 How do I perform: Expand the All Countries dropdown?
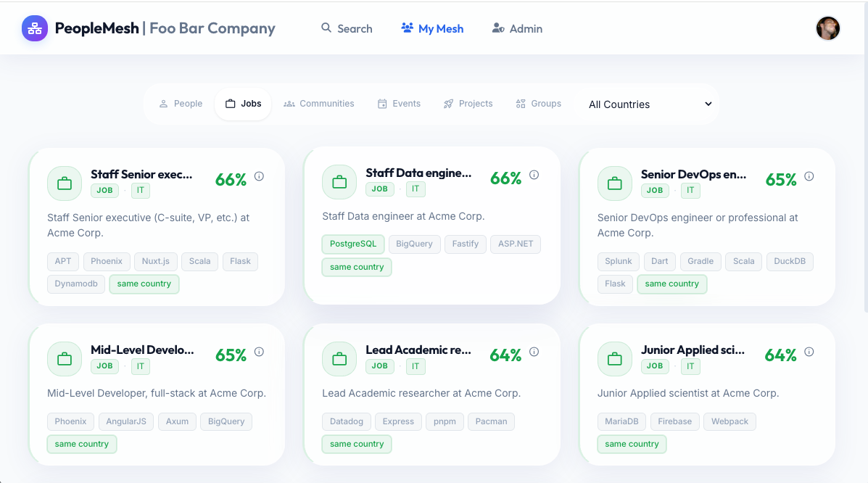pos(649,104)
